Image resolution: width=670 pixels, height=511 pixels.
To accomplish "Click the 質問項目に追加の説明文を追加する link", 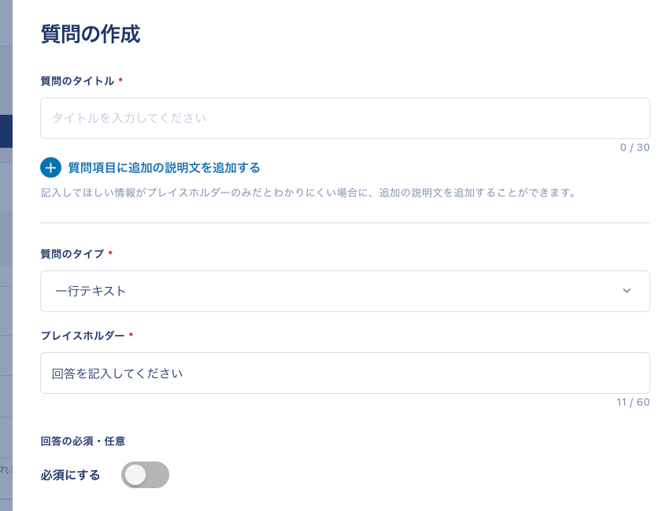I will coord(164,167).
